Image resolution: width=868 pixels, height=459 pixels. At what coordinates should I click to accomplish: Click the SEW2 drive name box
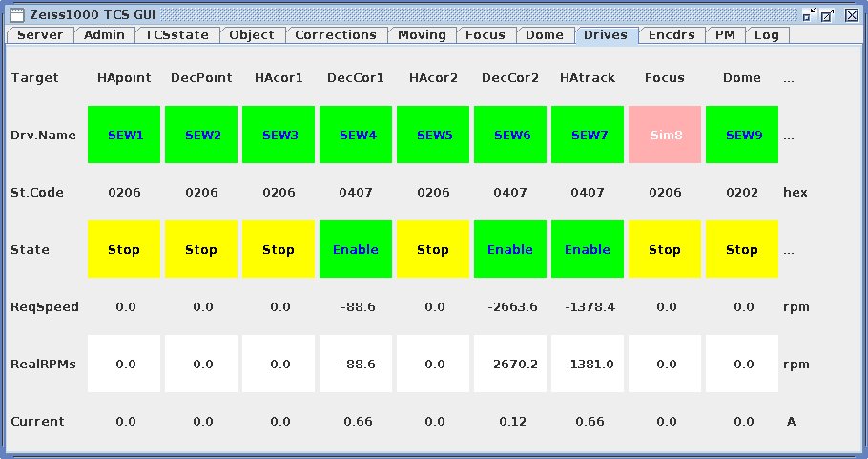201,135
